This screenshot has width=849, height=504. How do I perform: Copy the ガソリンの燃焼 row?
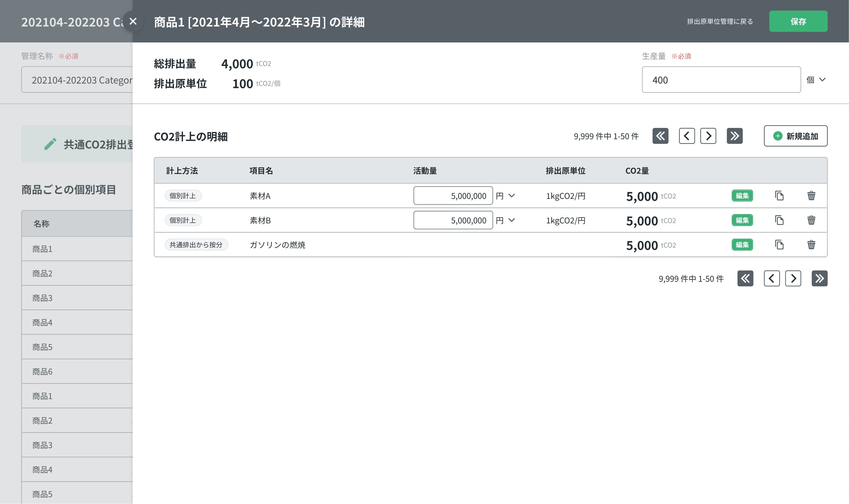[x=779, y=245]
